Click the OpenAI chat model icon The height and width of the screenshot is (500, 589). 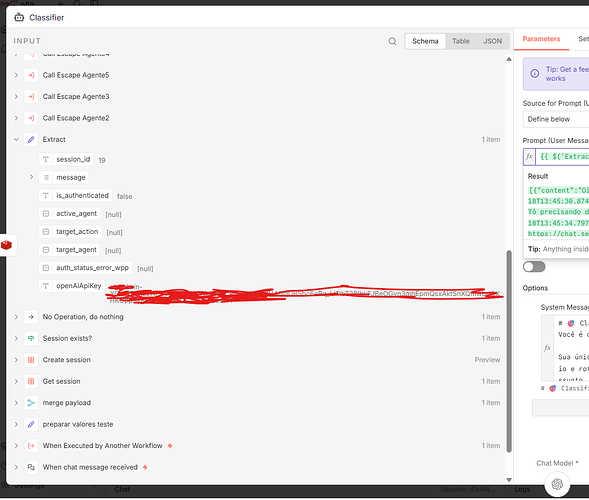(557, 484)
